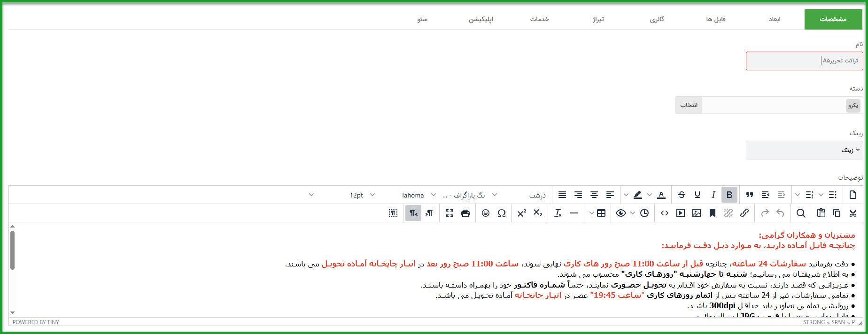This screenshot has width=868, height=334.
Task: Open highlight color picker arrow
Action: point(626,195)
